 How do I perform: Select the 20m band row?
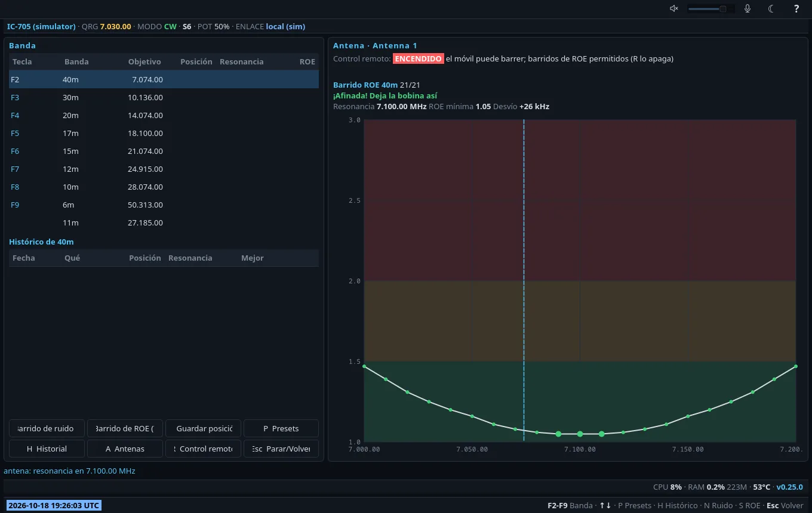point(164,115)
